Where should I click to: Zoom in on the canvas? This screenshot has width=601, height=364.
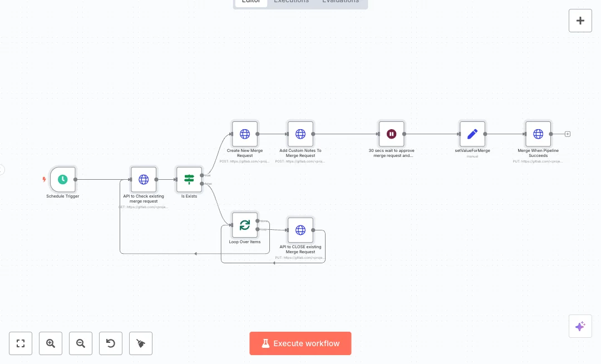coord(51,343)
